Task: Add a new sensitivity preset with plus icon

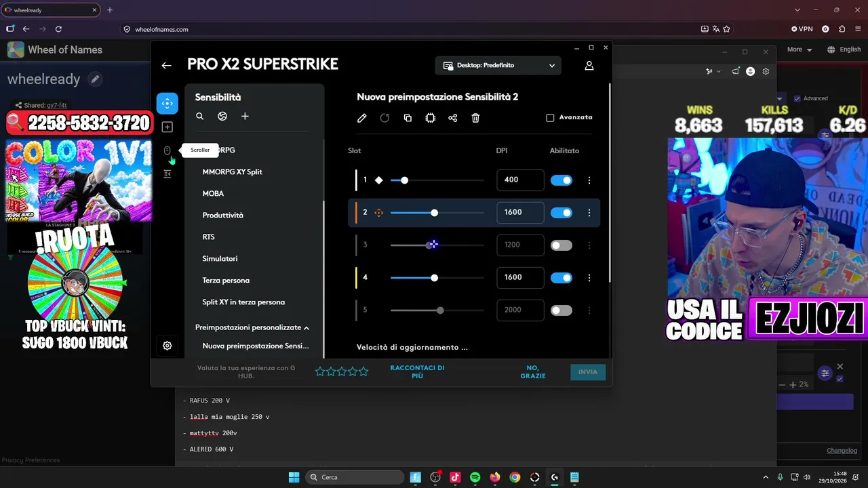Action: coord(245,117)
